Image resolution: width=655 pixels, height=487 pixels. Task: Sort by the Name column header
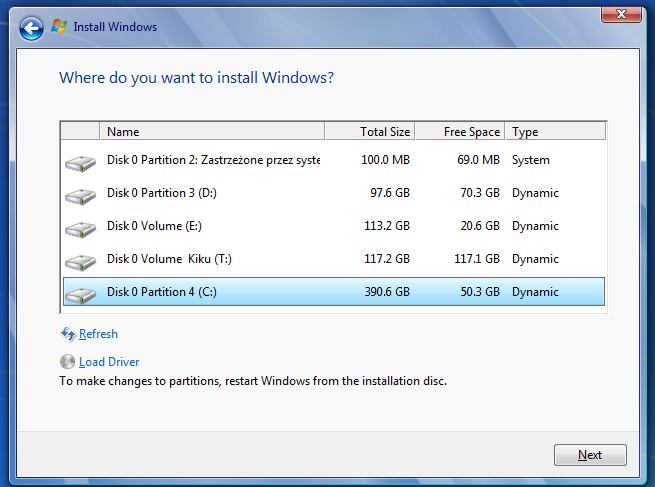point(212,132)
